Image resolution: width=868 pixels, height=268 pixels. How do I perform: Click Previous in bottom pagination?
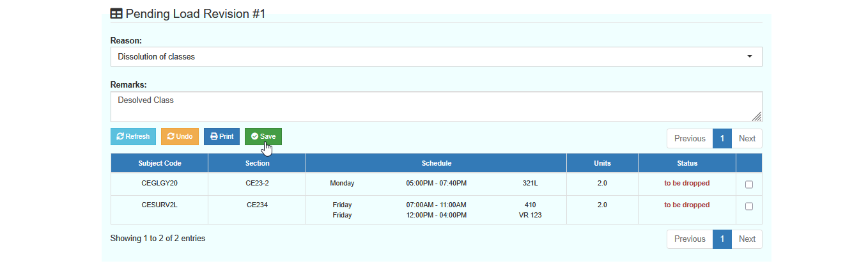(x=690, y=239)
